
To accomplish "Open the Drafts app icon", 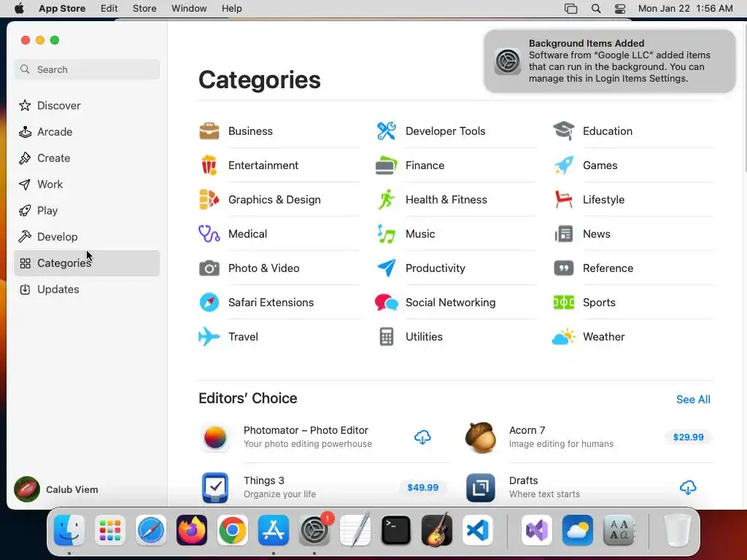I will point(480,488).
